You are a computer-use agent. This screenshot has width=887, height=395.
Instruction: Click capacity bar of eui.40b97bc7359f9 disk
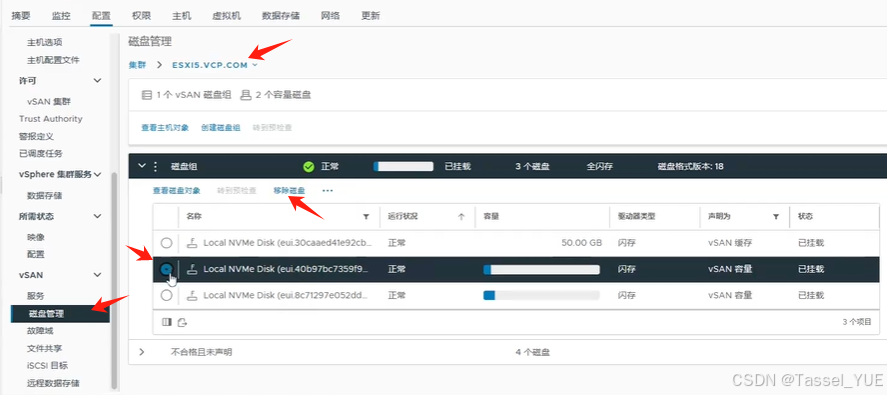pos(541,269)
